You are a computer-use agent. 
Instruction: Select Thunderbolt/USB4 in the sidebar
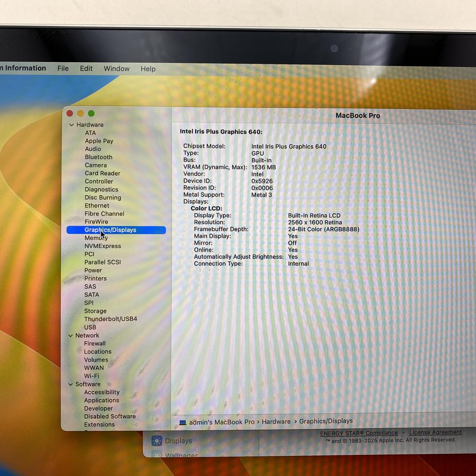[x=111, y=319]
